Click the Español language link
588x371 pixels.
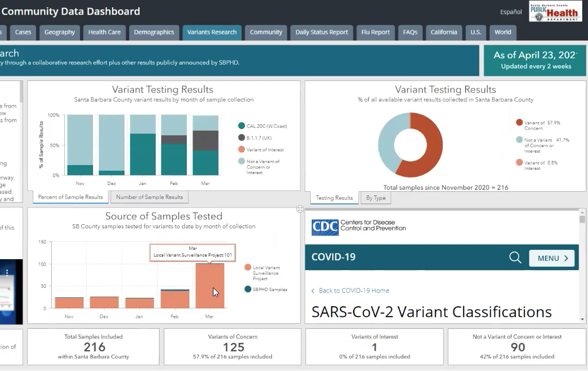coord(511,11)
